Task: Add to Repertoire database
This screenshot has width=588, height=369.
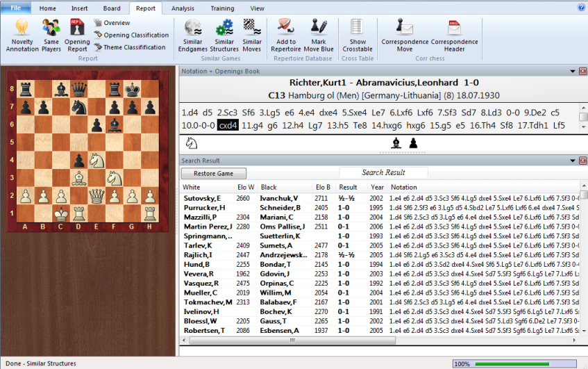Action: (x=286, y=35)
